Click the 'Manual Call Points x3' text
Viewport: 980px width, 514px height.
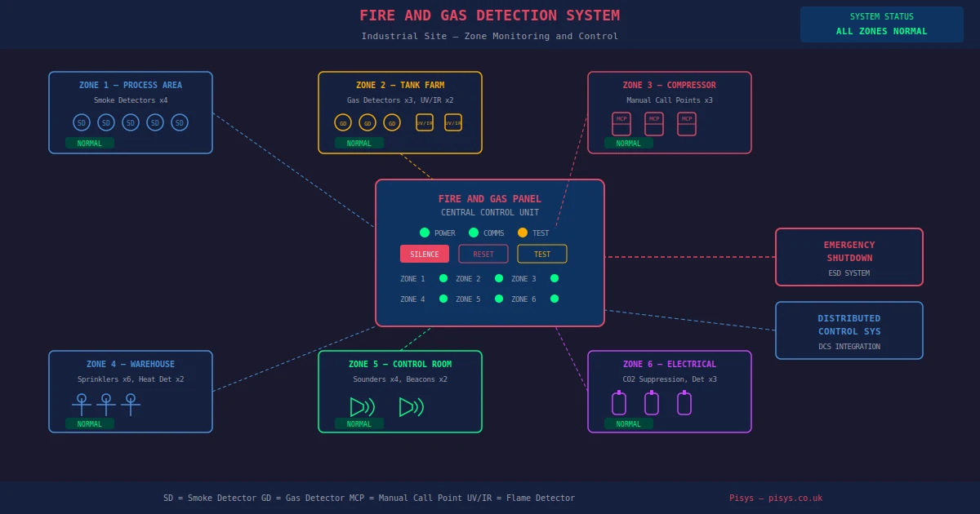670,100
